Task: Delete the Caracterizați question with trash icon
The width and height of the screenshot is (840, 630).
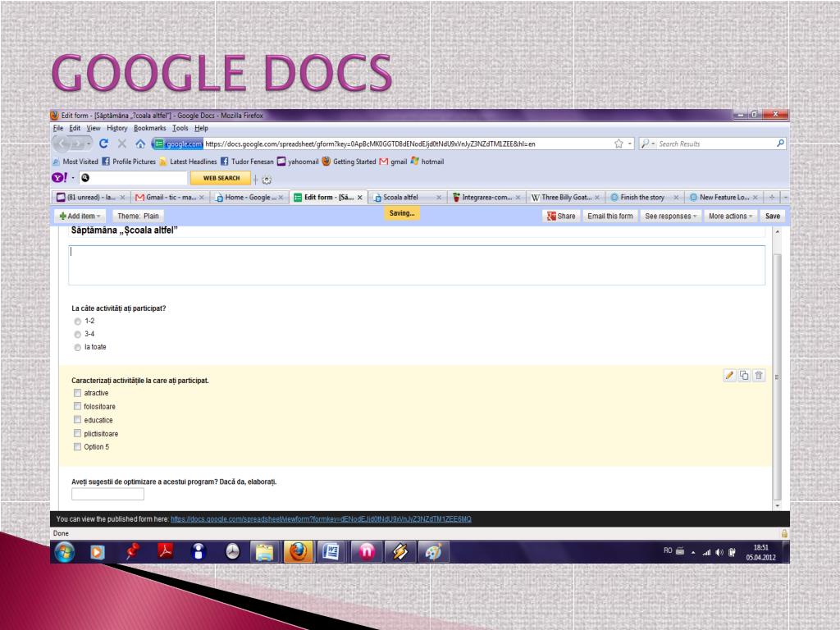Action: click(759, 376)
